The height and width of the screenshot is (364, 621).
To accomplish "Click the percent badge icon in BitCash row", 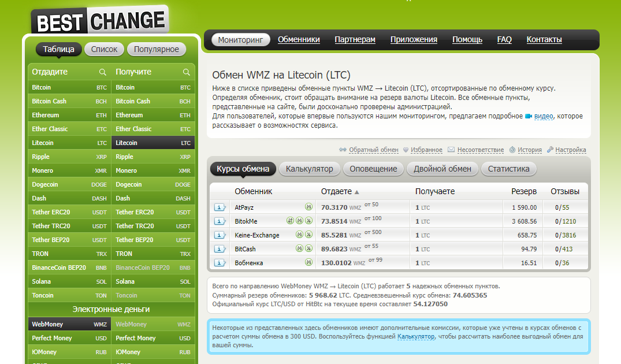I will click(308, 248).
